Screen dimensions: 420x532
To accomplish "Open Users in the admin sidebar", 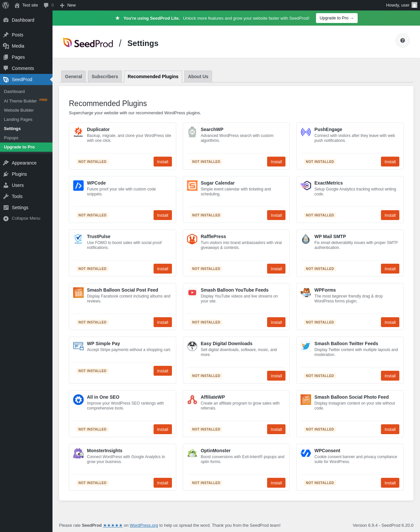I will tap(26, 185).
